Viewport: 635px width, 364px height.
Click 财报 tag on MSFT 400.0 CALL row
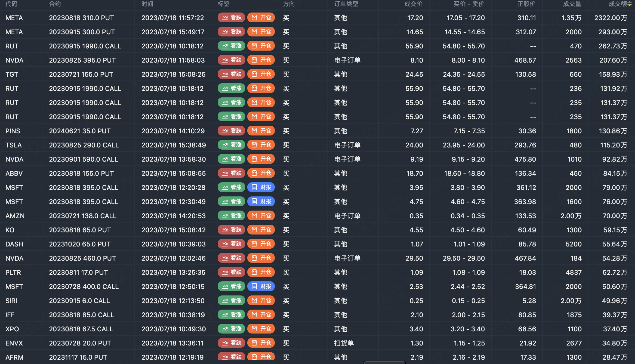[x=261, y=286]
